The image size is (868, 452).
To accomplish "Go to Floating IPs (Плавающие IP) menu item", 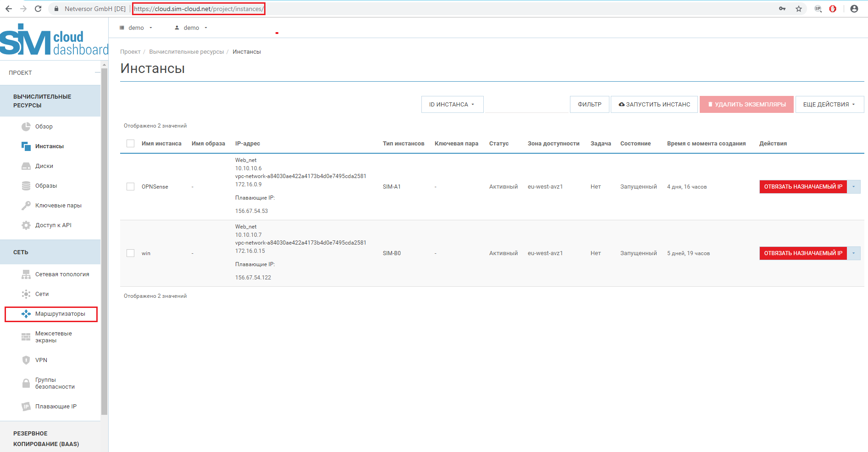I will pyautogui.click(x=55, y=407).
